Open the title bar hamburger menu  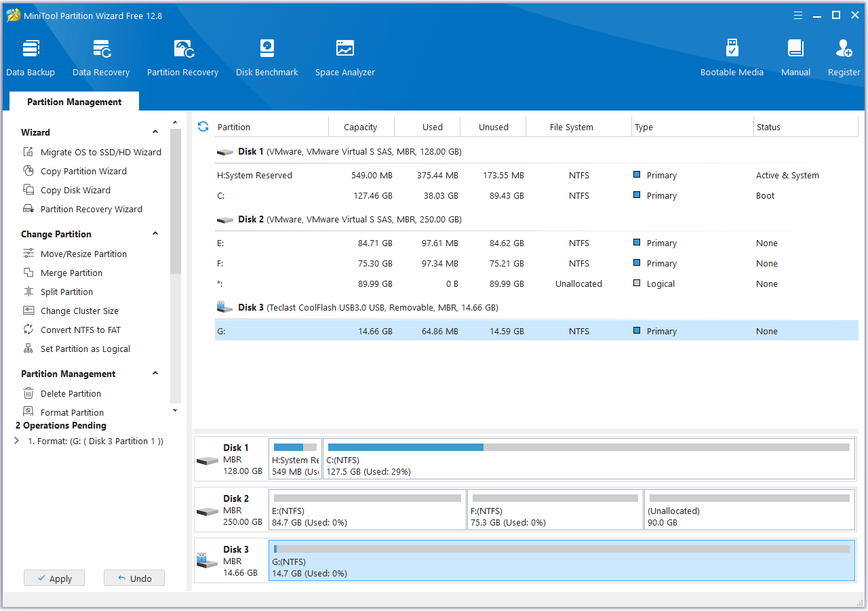tap(798, 15)
